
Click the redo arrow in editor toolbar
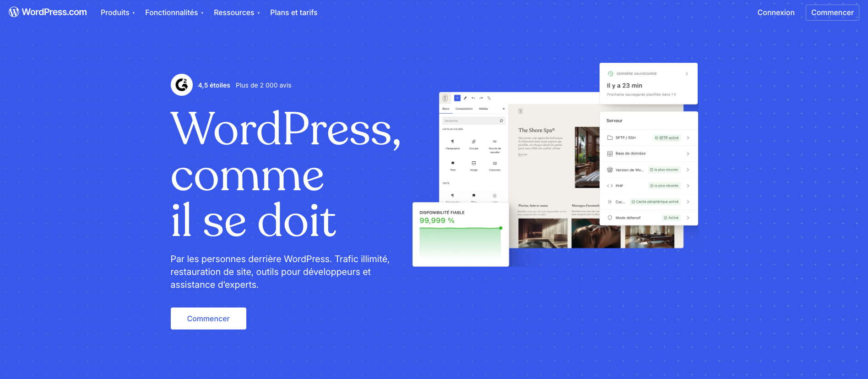[481, 98]
